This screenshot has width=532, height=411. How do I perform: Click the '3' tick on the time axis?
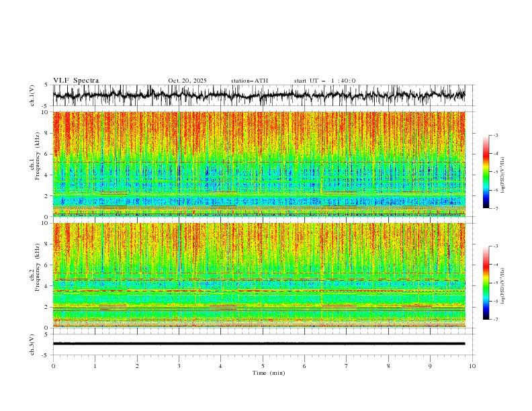tap(179, 366)
